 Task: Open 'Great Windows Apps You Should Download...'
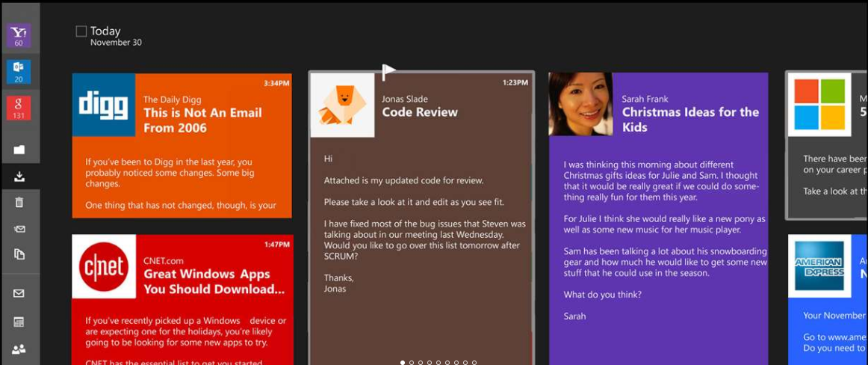pyautogui.click(x=214, y=281)
